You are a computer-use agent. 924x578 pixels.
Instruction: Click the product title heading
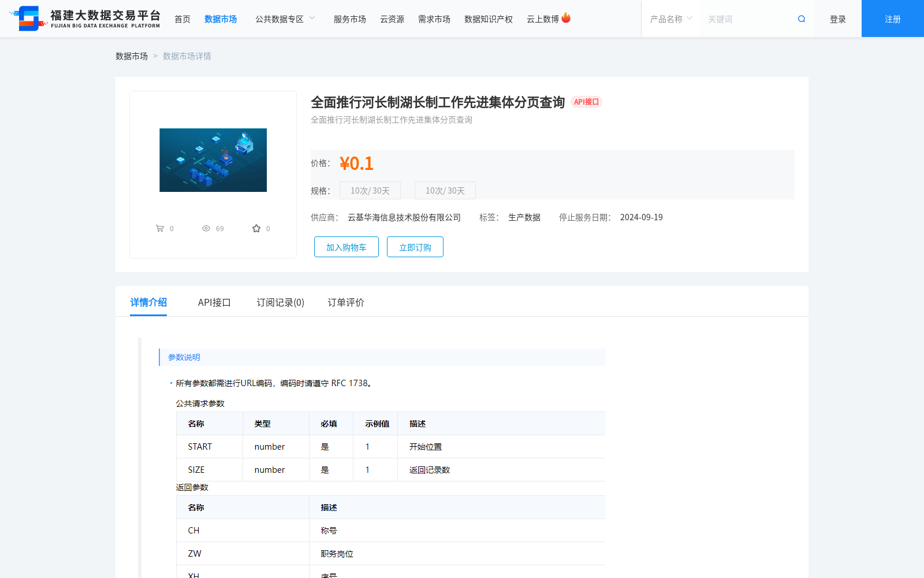pyautogui.click(x=438, y=102)
